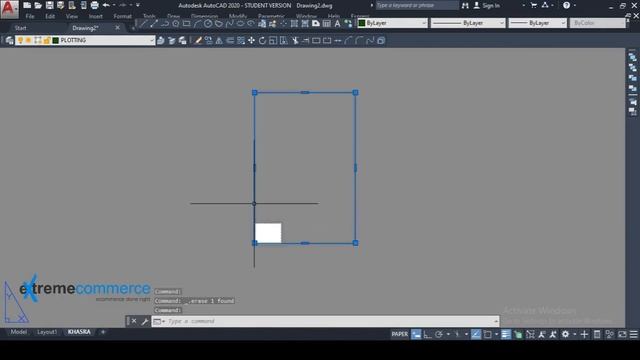Image resolution: width=640 pixels, height=360 pixels.
Task: Toggle polar tracking in status bar
Action: [439, 334]
